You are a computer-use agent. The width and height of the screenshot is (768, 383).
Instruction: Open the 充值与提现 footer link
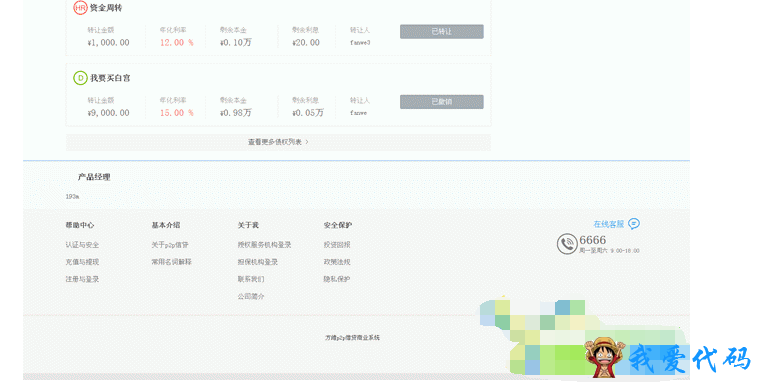82,262
